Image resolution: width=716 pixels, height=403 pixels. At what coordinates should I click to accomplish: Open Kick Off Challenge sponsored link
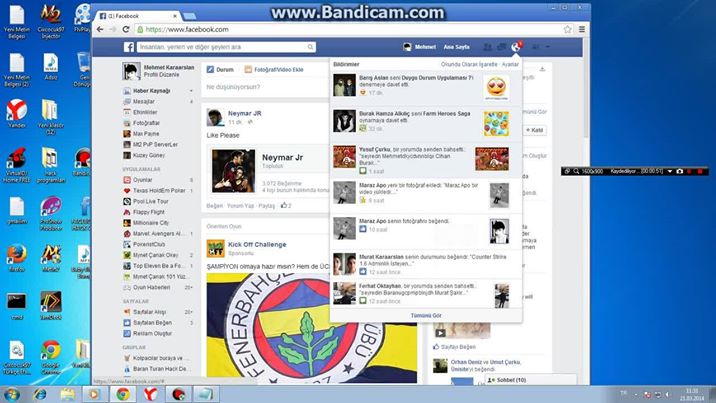257,245
